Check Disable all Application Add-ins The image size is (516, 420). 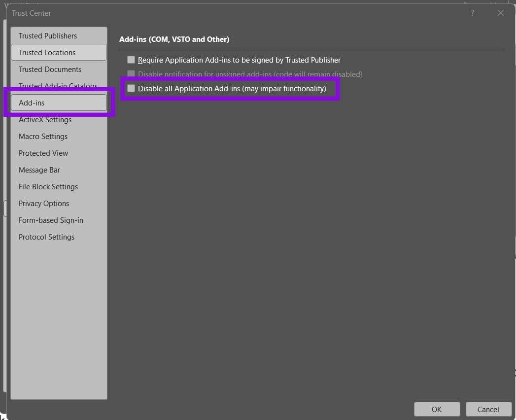tap(131, 89)
